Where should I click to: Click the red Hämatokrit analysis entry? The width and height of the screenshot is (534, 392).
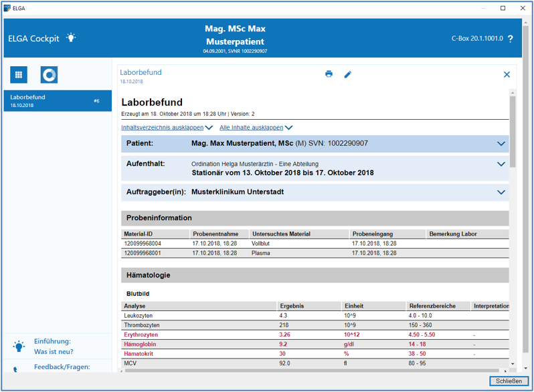(139, 354)
